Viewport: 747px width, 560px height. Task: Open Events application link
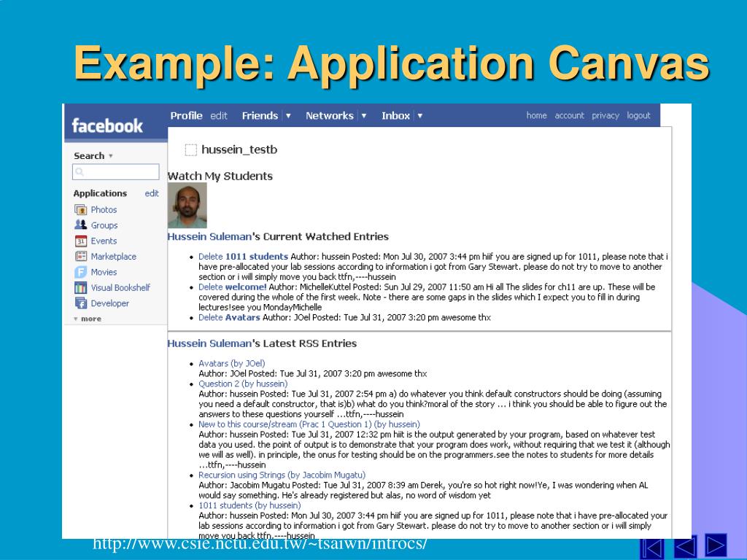104,241
